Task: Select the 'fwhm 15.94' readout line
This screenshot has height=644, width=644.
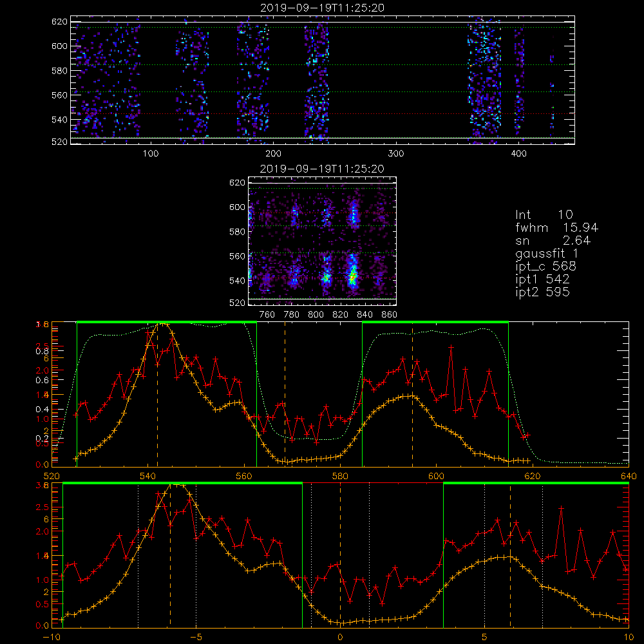Action: click(x=557, y=227)
